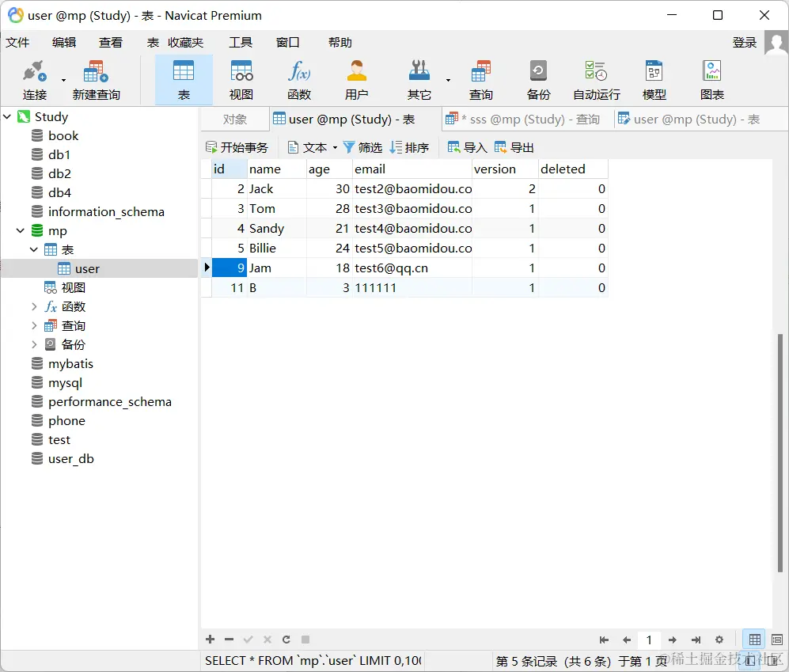
Task: Select the 表 table toolbar icon
Action: (184, 80)
